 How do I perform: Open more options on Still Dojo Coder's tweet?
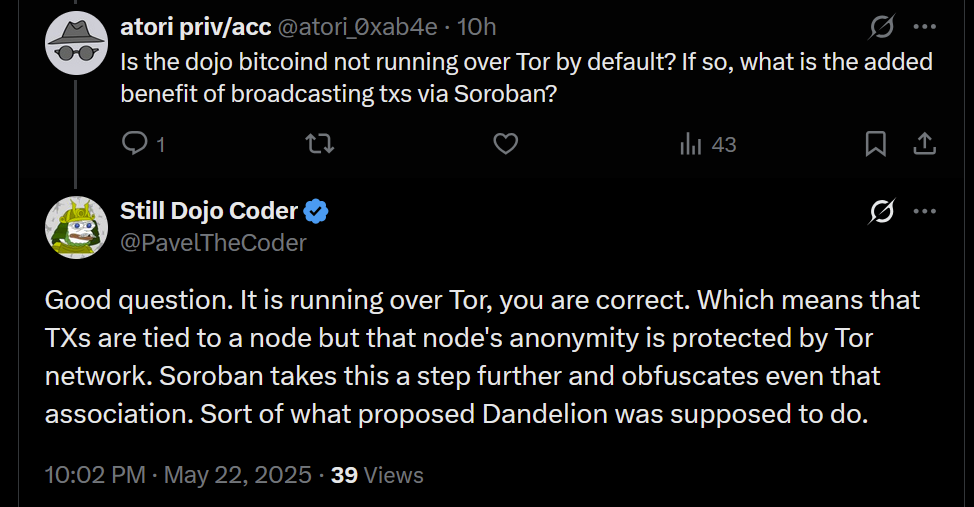926,211
